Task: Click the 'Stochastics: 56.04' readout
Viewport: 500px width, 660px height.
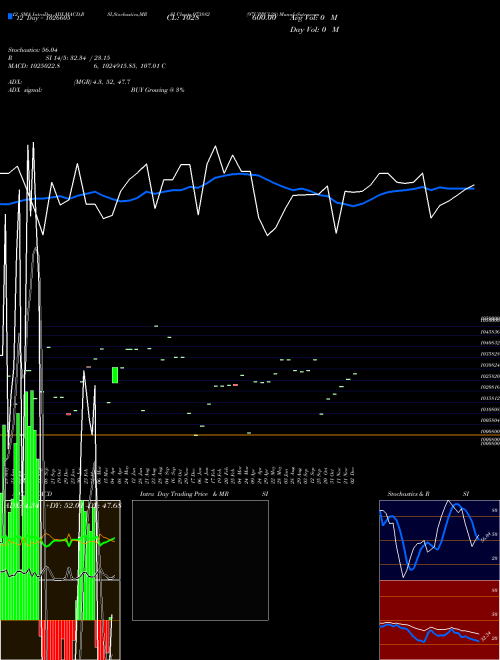Action: 33,50
